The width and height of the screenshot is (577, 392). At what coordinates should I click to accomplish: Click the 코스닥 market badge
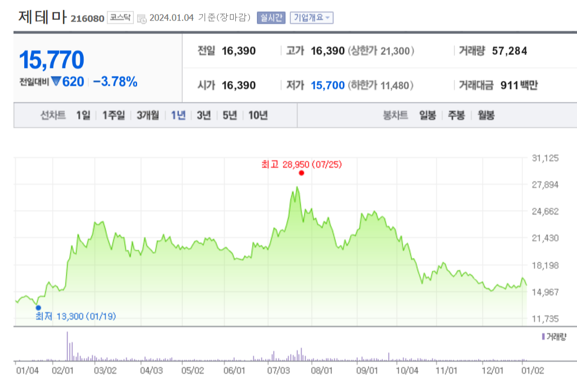click(x=120, y=18)
